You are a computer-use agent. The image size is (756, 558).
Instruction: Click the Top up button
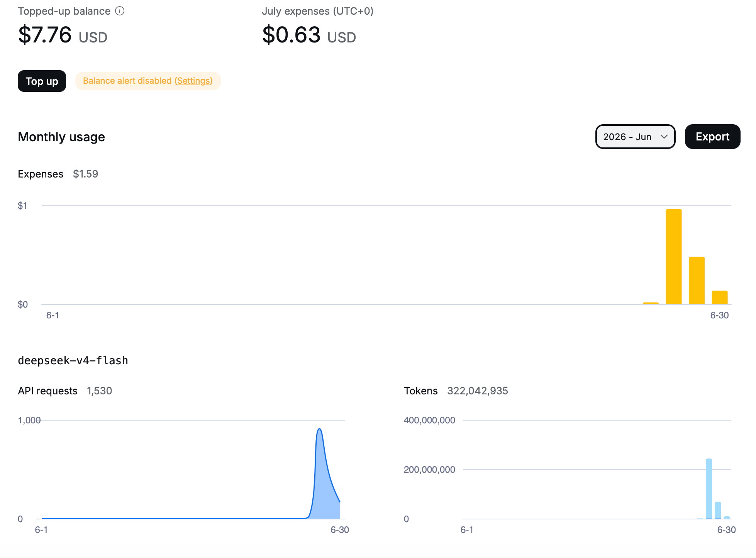(x=42, y=81)
